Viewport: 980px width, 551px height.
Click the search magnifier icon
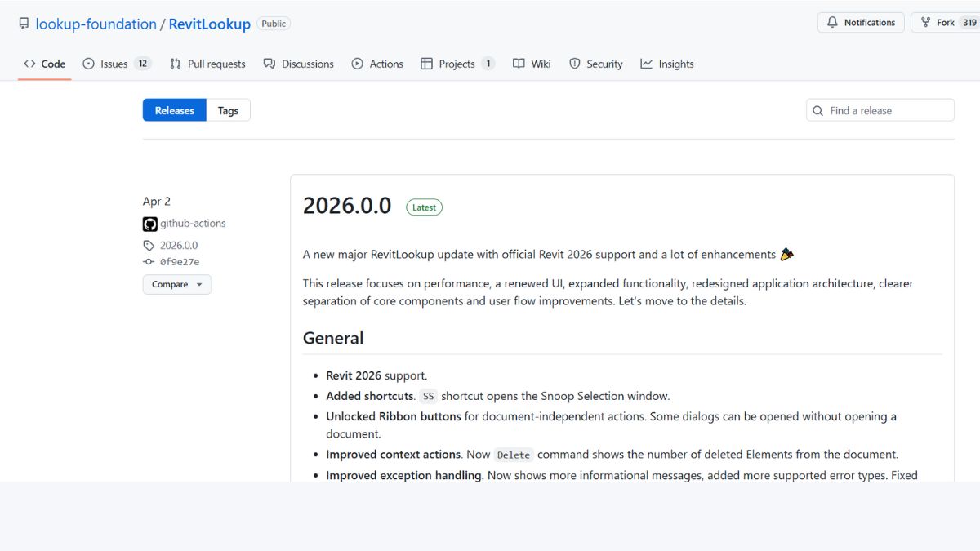click(818, 110)
